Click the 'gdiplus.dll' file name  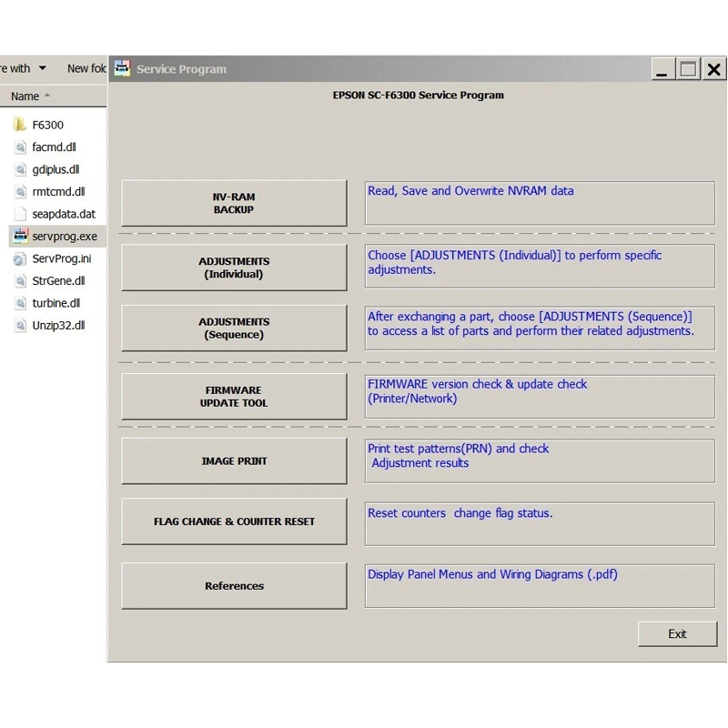pos(56,169)
